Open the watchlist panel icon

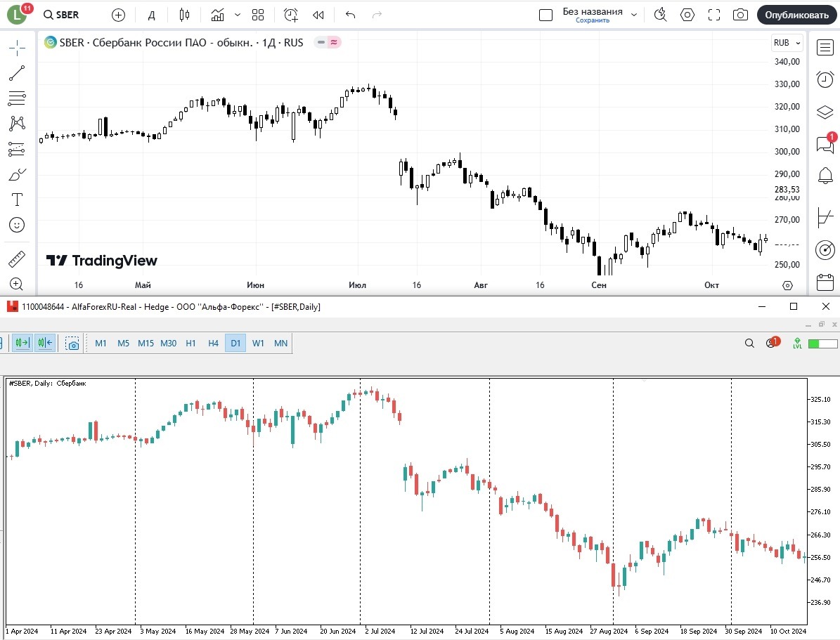click(x=825, y=48)
